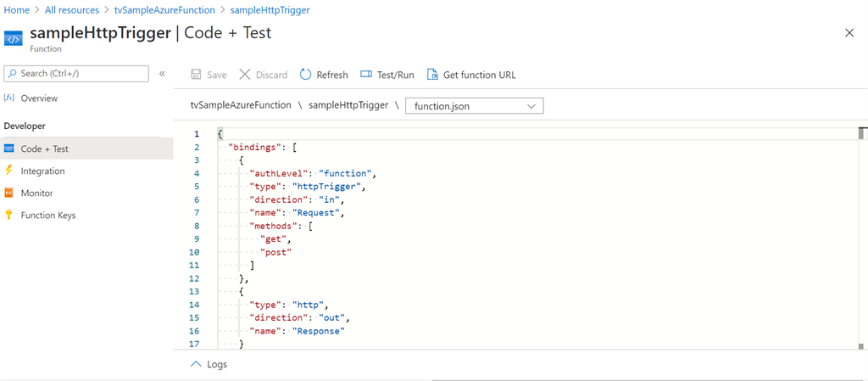The image size is (868, 381).
Task: Open the Monitor menu item
Action: (36, 193)
